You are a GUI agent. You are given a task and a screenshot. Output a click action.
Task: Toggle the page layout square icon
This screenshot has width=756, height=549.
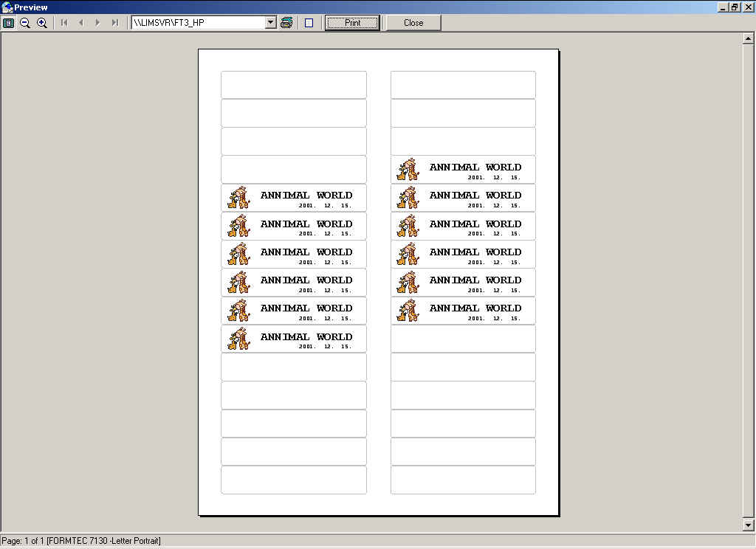click(x=309, y=23)
